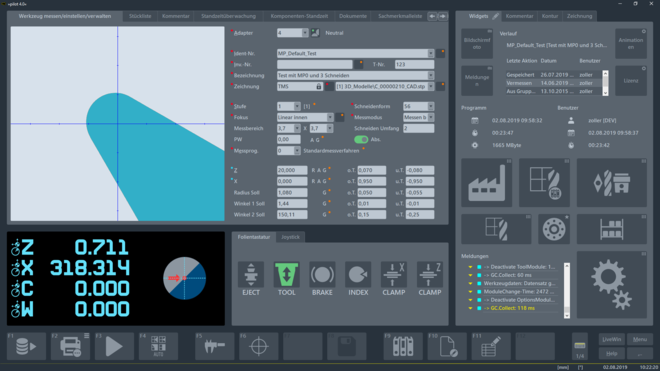
Task: Click the pencil edit icon beside Widgets
Action: point(496,16)
